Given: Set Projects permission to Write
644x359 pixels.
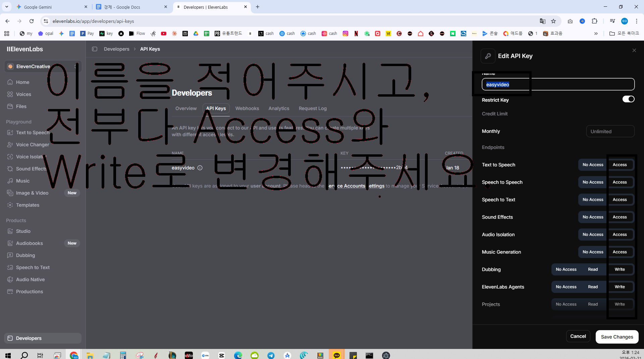Looking at the screenshot, I should point(620,304).
